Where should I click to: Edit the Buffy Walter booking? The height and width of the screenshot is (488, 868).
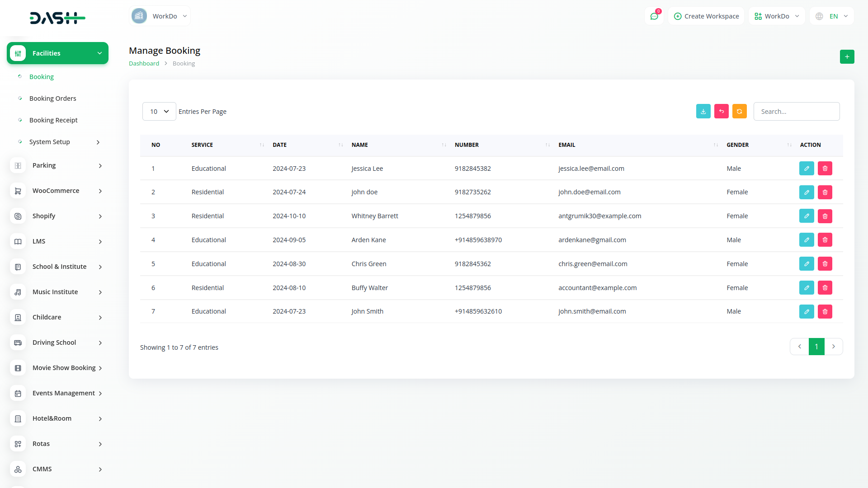click(807, 288)
